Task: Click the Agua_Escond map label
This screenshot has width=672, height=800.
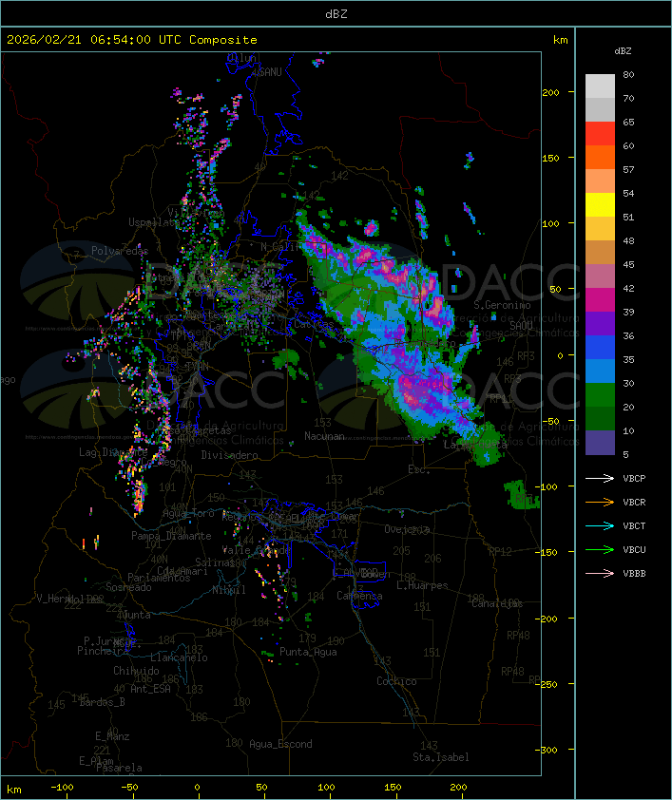Action: pos(280,744)
